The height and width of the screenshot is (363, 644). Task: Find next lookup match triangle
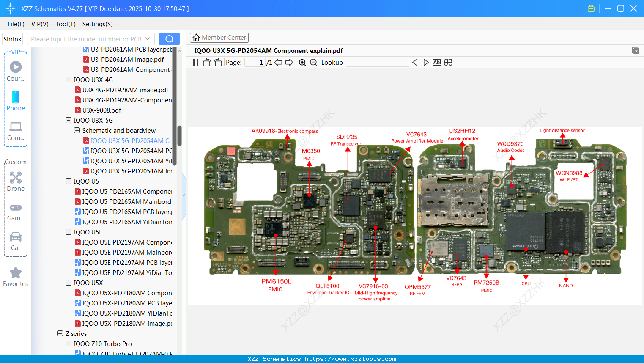[x=426, y=63]
